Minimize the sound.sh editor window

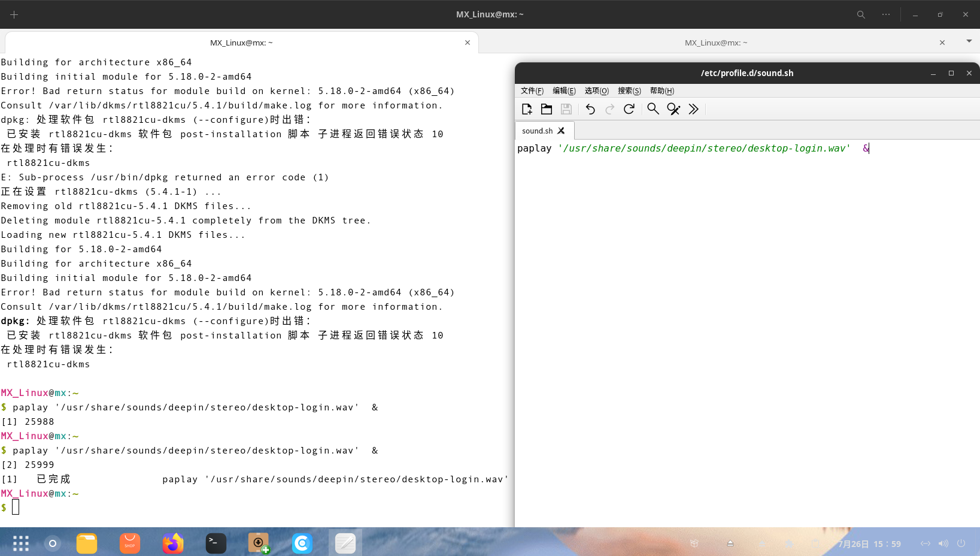point(933,73)
